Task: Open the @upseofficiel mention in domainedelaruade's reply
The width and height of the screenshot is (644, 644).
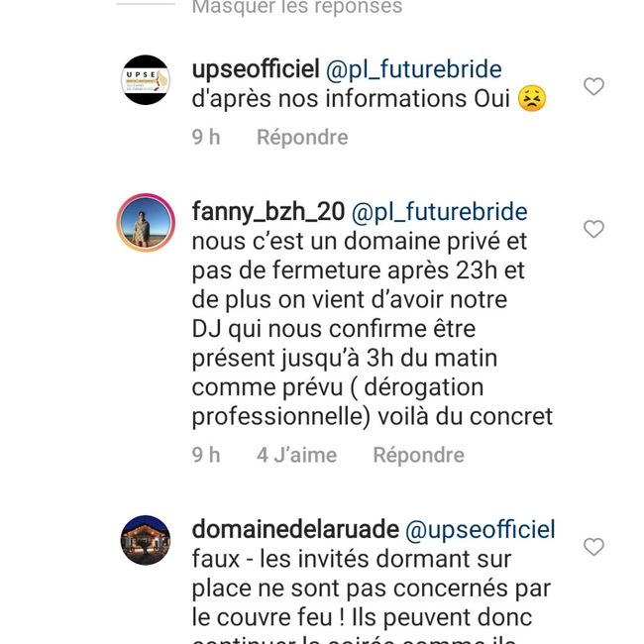Action: click(x=481, y=529)
